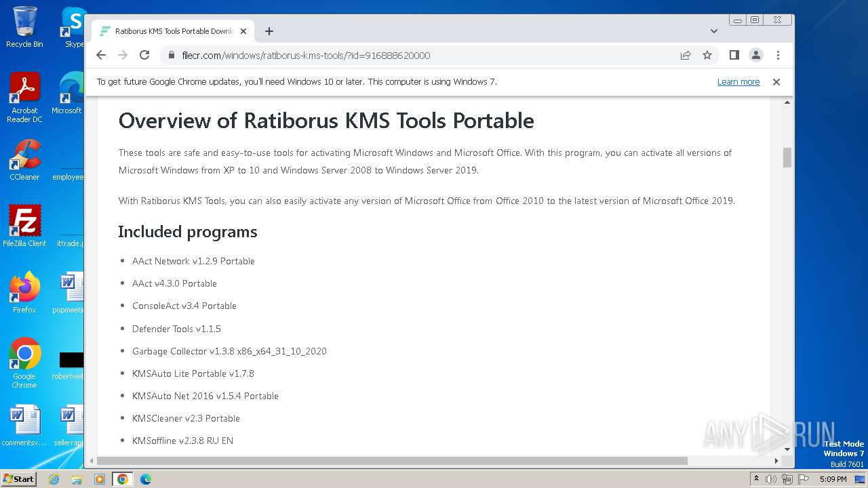
Task: Open CCleaner desktop shortcut
Action: 24,160
